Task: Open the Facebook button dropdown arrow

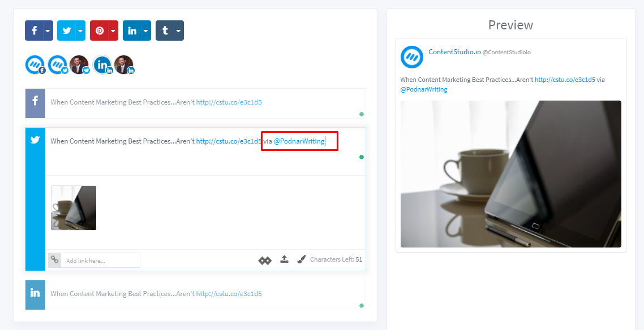Action: [x=47, y=30]
